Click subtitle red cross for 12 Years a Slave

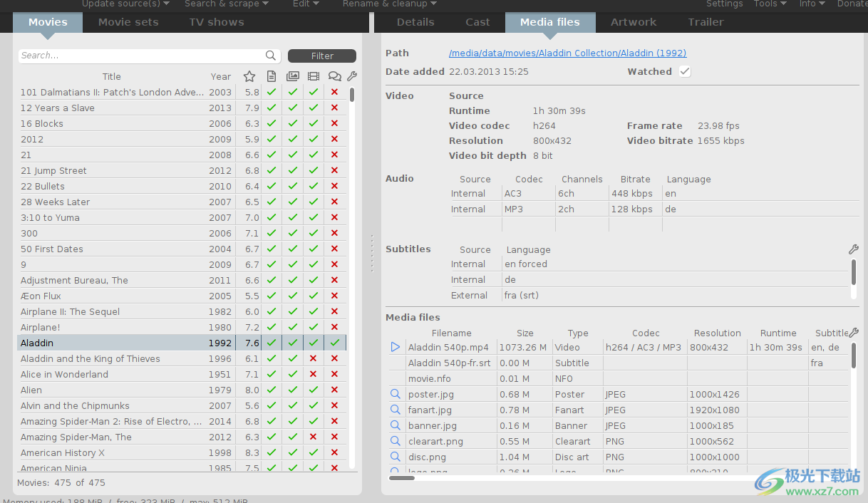coord(335,108)
